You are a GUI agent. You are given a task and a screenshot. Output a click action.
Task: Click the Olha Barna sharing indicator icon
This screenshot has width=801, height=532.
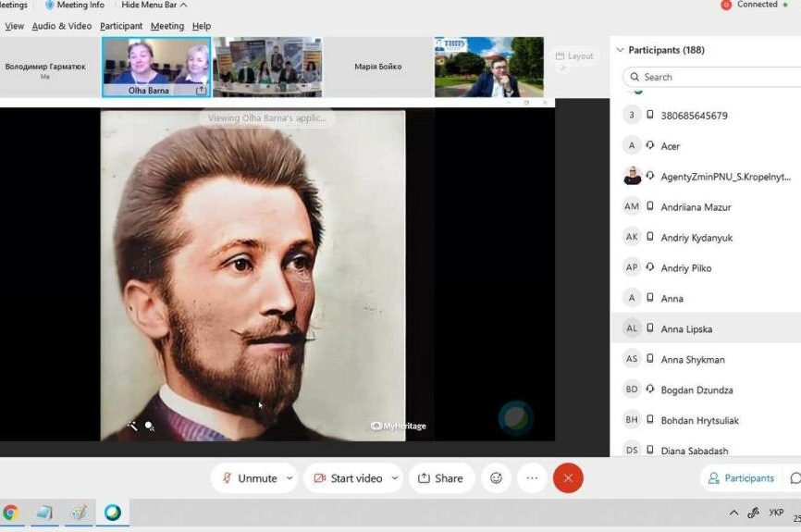pos(201,91)
